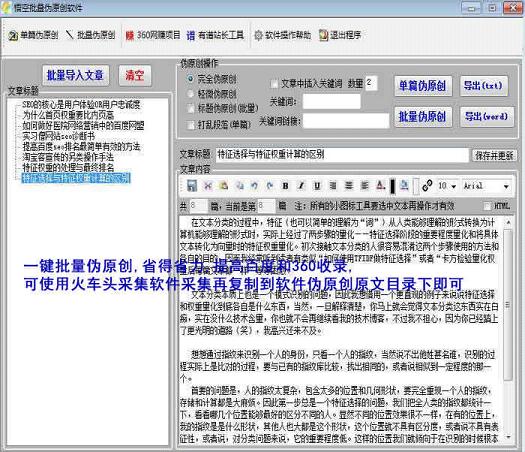
Task: Click the font color A icon
Action: click(x=381, y=185)
